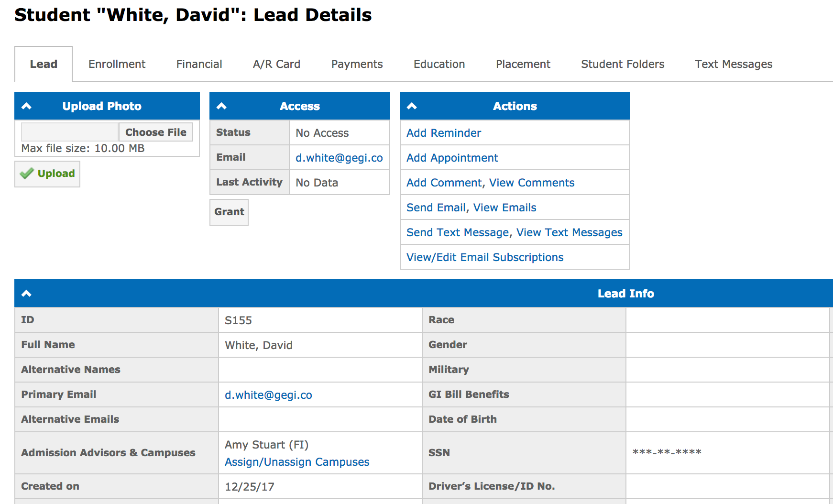Viewport: 833px width, 504px height.
Task: Click the 12/25/17 created date
Action: point(250,487)
